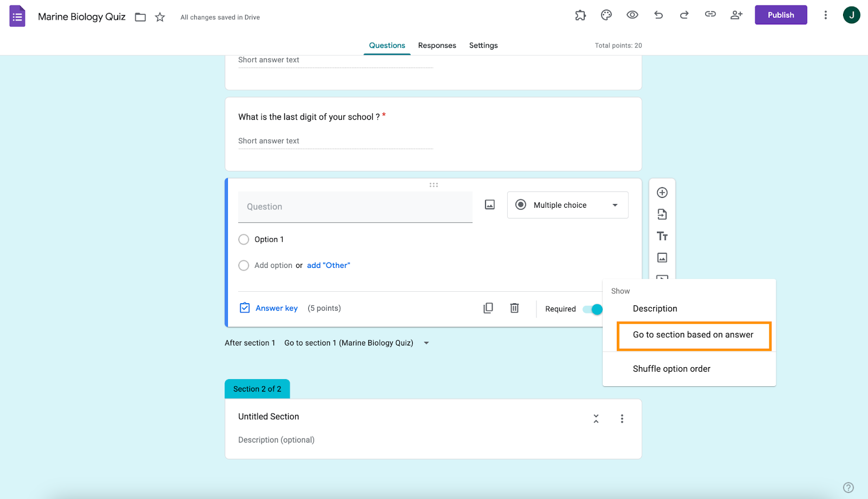
Task: Edit the section Description (optional) field
Action: coord(276,440)
